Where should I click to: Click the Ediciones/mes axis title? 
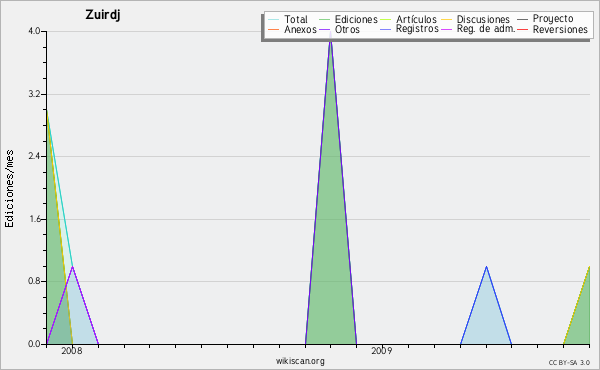coord(9,189)
